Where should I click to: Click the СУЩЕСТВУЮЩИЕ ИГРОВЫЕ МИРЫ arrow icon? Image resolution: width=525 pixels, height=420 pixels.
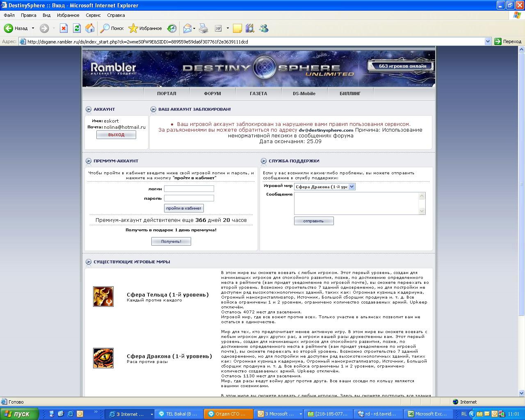(x=89, y=262)
